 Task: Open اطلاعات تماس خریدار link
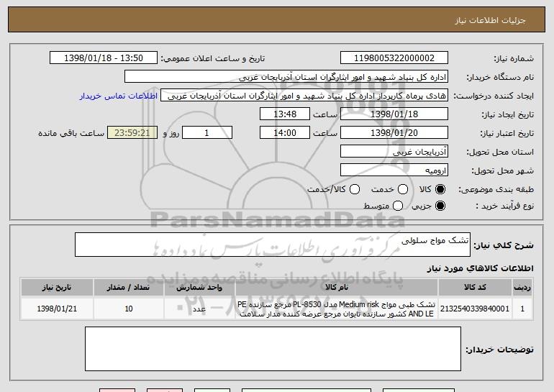[119, 96]
